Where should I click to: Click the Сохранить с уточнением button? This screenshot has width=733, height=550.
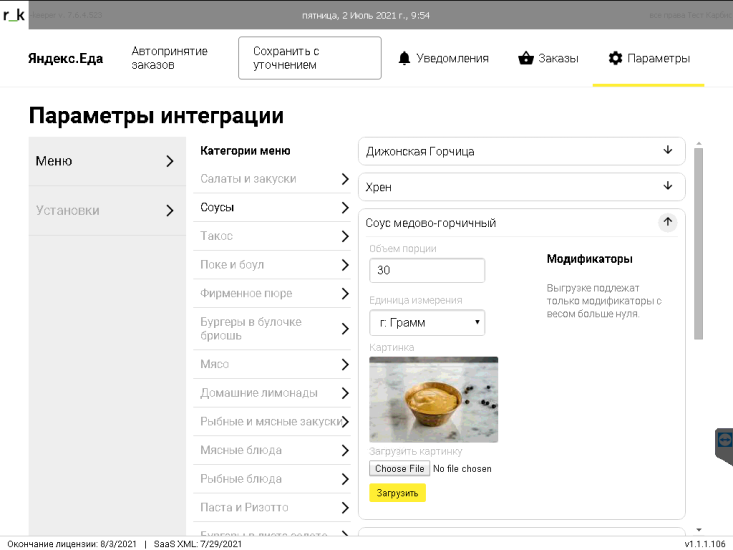(309, 58)
